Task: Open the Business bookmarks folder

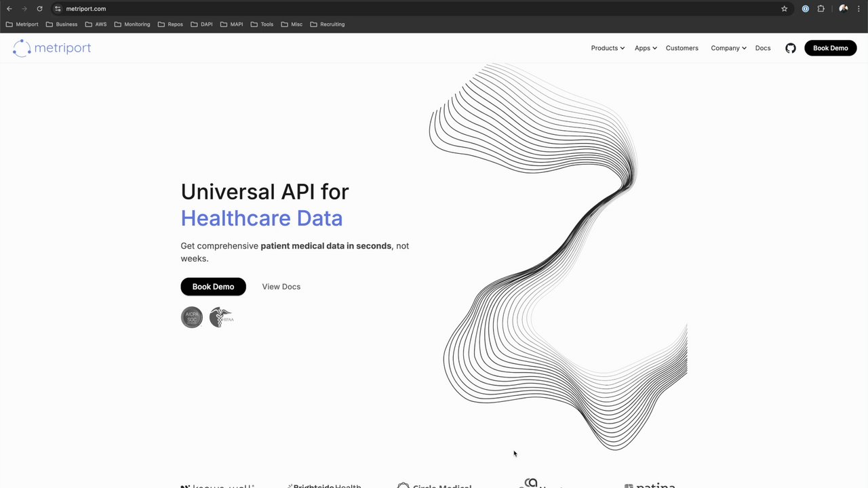Action: 62,24
